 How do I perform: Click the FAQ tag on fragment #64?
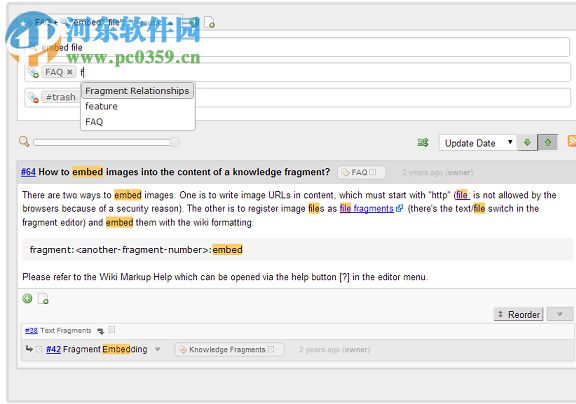point(361,172)
